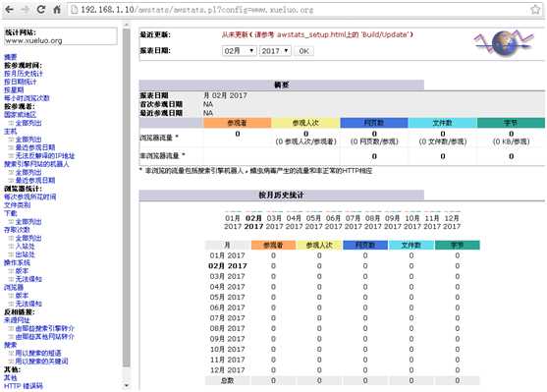The image size is (547, 392).
Task: Open 全部列出 under 下载
Action: coord(28,222)
